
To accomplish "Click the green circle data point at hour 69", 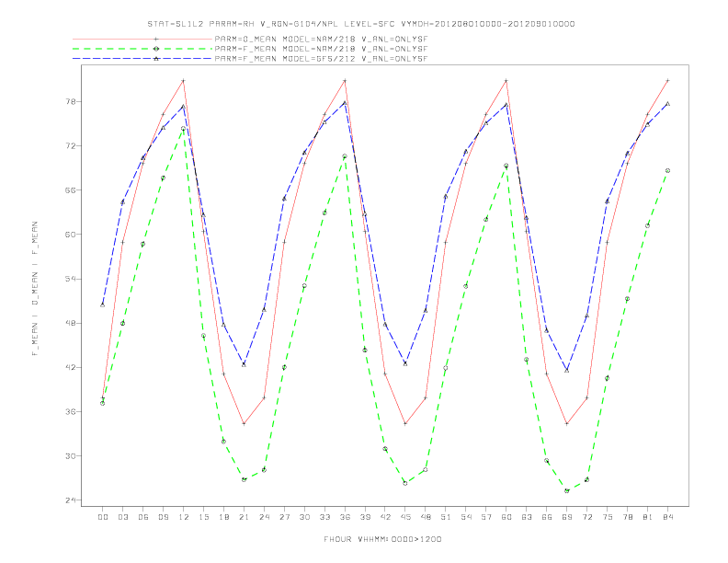I will pyautogui.click(x=567, y=490).
